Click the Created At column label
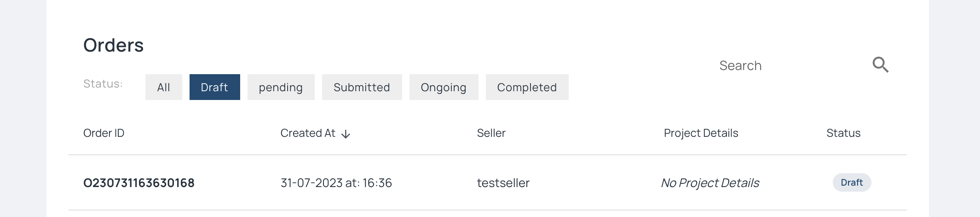This screenshot has height=217, width=980. coord(308,133)
